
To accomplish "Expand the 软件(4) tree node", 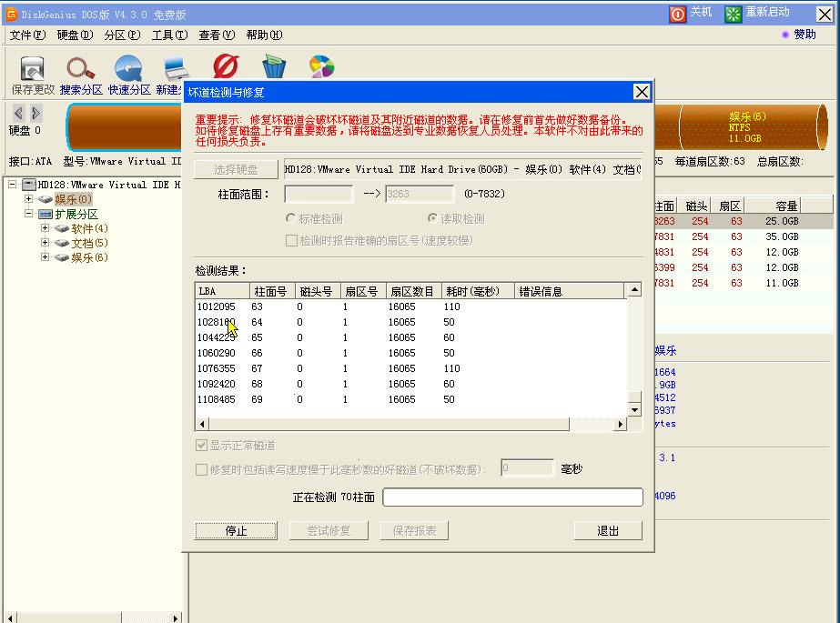I will (45, 228).
